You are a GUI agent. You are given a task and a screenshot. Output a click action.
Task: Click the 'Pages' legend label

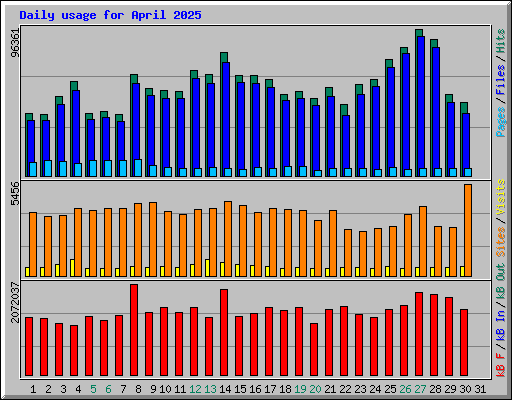(501, 122)
